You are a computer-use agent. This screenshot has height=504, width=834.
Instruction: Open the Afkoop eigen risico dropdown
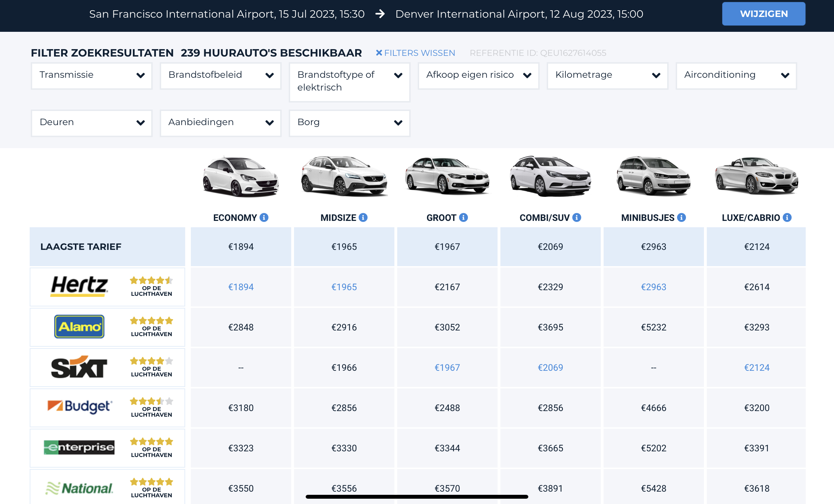click(478, 75)
